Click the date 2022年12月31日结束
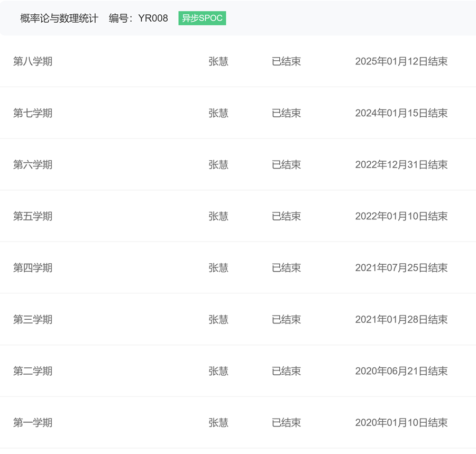The image size is (476, 454). (401, 164)
